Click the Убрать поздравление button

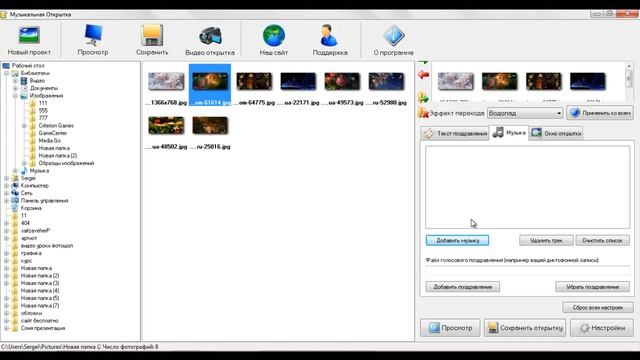pos(592,287)
